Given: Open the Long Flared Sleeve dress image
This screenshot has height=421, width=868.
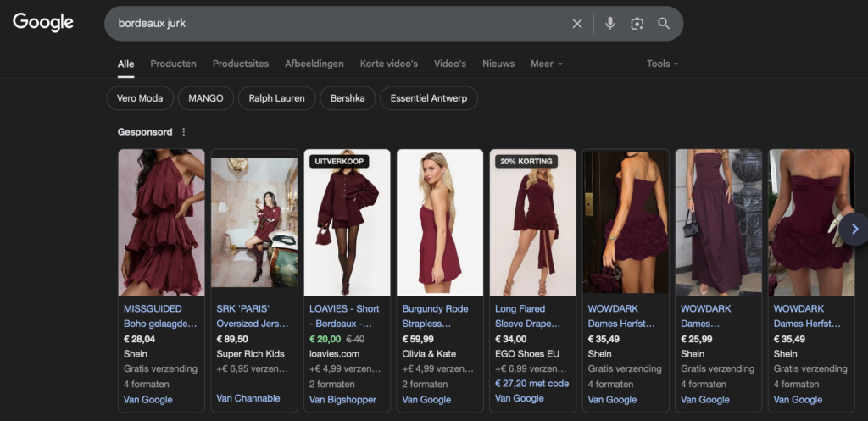Looking at the screenshot, I should [533, 223].
